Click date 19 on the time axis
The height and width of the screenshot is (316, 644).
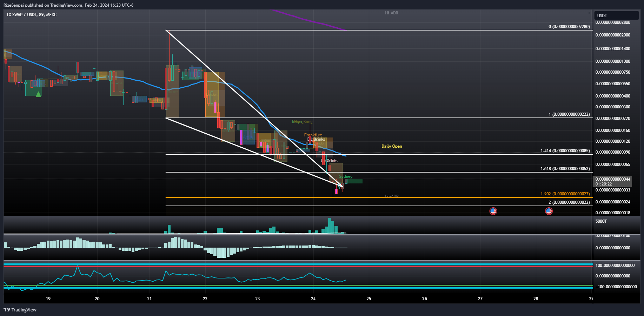pos(48,299)
